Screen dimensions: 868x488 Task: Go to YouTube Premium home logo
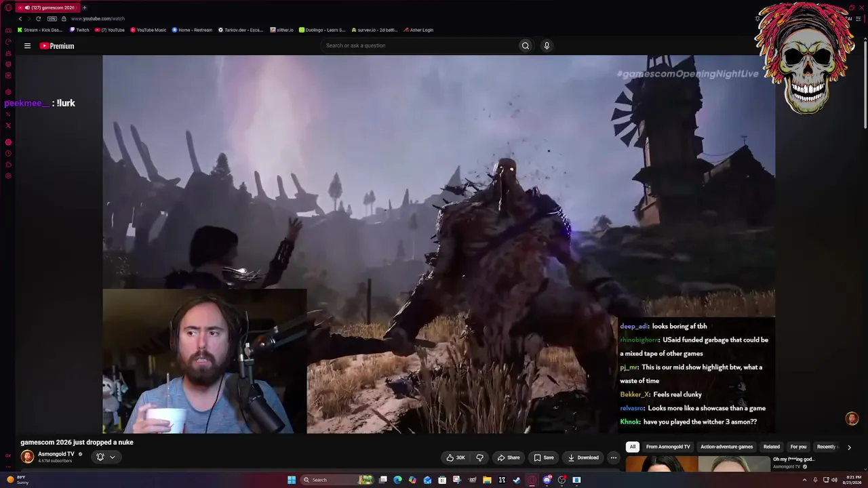57,46
